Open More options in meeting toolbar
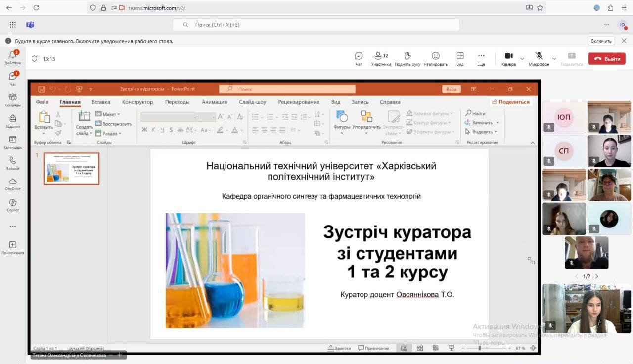633x364 pixels. 481,59
